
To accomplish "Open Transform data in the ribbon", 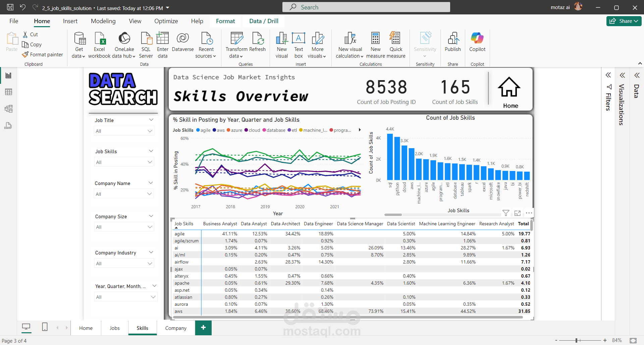I will click(236, 39).
